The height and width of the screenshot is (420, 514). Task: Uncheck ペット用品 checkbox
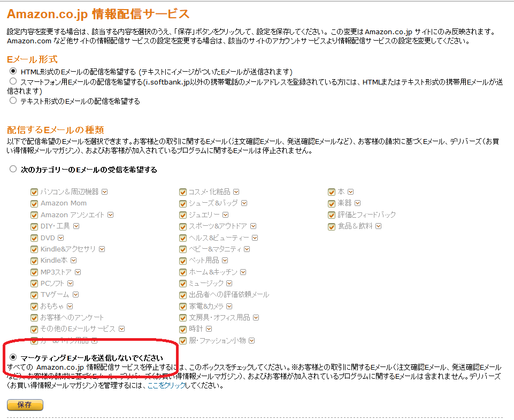183,261
